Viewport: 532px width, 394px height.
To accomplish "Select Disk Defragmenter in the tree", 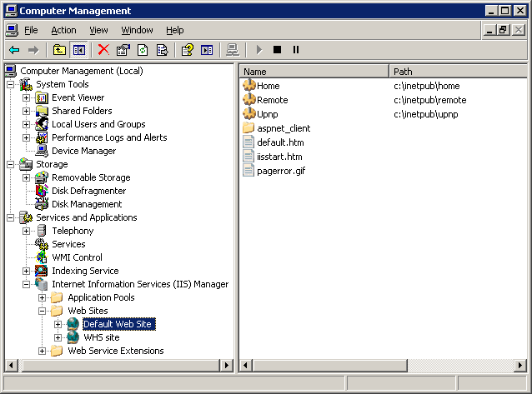I will [x=88, y=191].
